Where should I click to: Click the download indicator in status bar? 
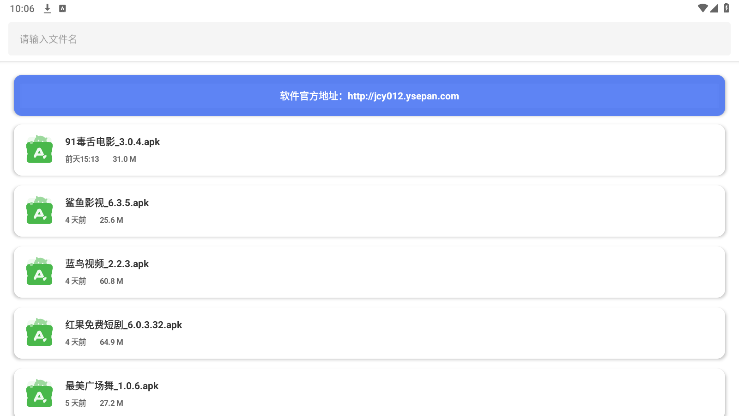coord(47,8)
